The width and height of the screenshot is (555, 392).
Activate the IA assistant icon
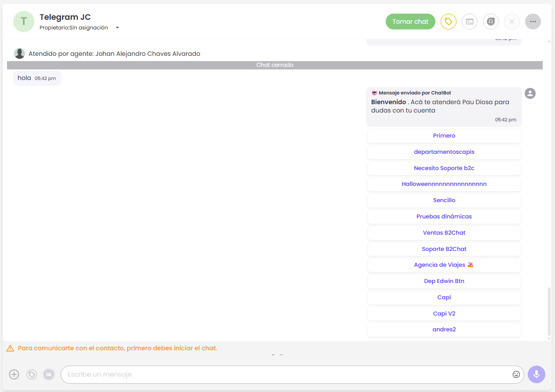pyautogui.click(x=48, y=374)
